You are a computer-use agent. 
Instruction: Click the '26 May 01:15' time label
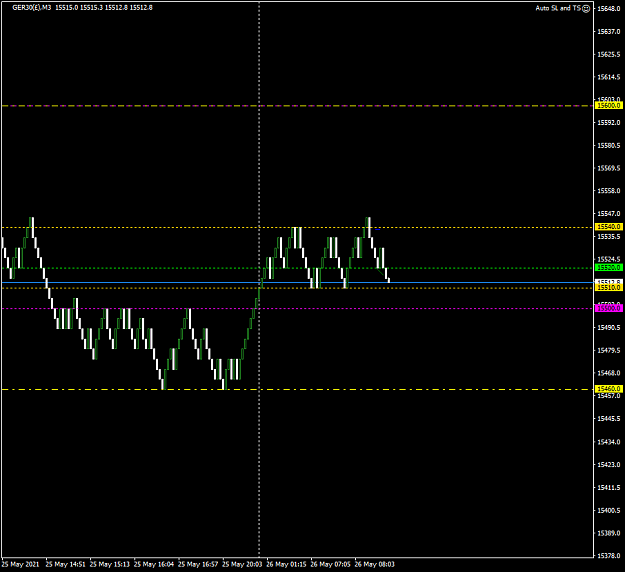coord(286,564)
